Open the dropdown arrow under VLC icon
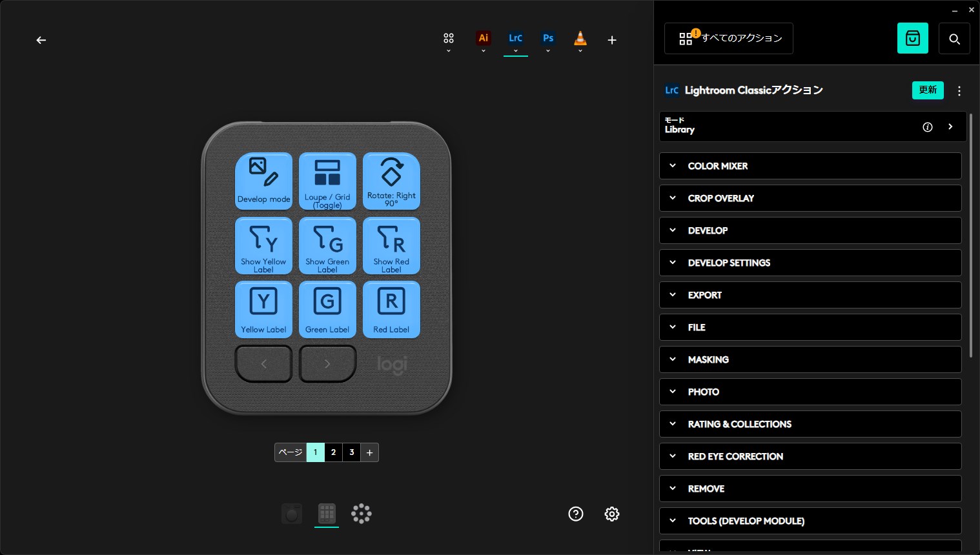The width and height of the screenshot is (980, 555). pyautogui.click(x=580, y=51)
